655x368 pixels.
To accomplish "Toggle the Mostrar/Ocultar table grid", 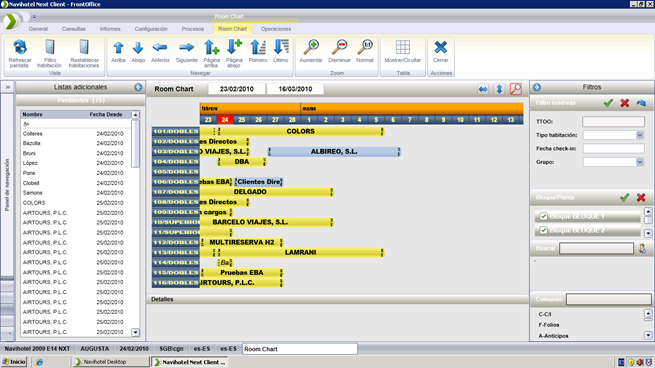I will coord(403,48).
